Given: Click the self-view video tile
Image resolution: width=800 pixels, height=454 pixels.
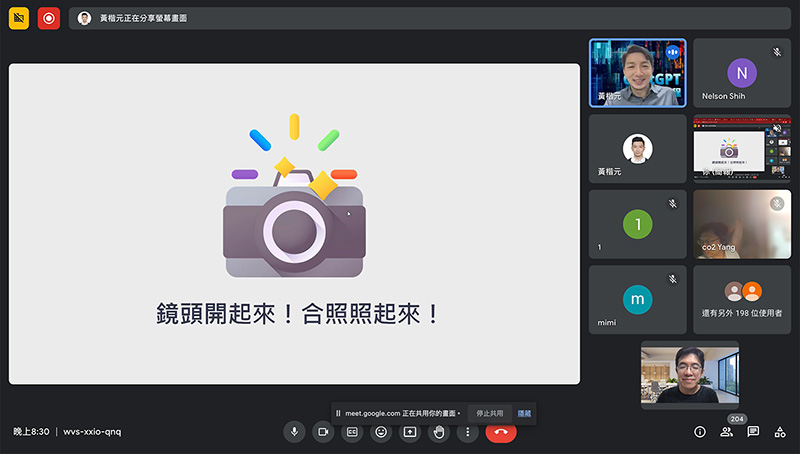Looking at the screenshot, I should (690, 375).
